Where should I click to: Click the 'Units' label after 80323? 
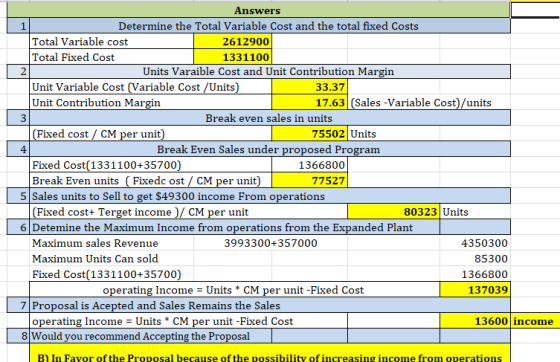click(x=455, y=212)
